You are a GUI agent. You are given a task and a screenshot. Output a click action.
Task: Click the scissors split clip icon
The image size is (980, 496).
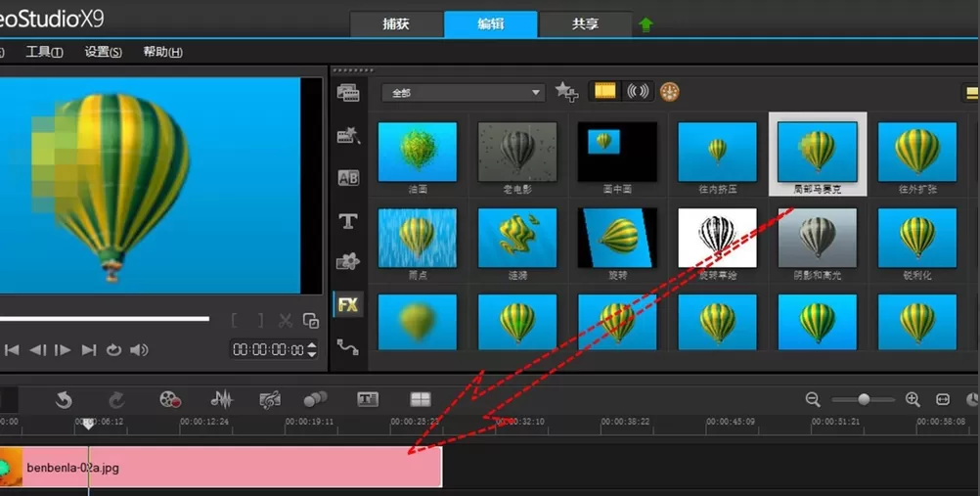[286, 321]
